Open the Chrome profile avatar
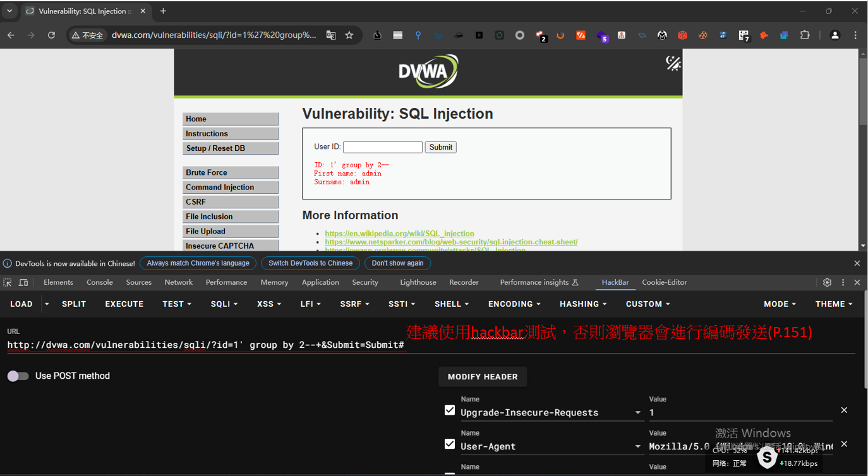Viewport: 868px width, 476px height. 835,35
